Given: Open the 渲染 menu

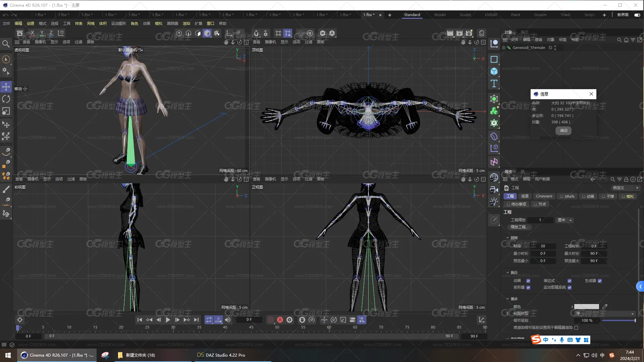Looking at the screenshot, I should click(186, 23).
